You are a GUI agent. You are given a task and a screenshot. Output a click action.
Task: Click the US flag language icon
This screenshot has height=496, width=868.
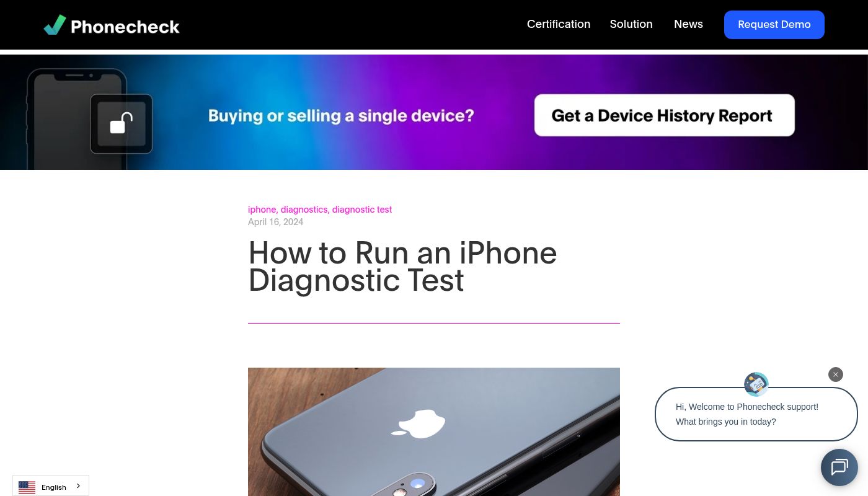[x=27, y=487]
